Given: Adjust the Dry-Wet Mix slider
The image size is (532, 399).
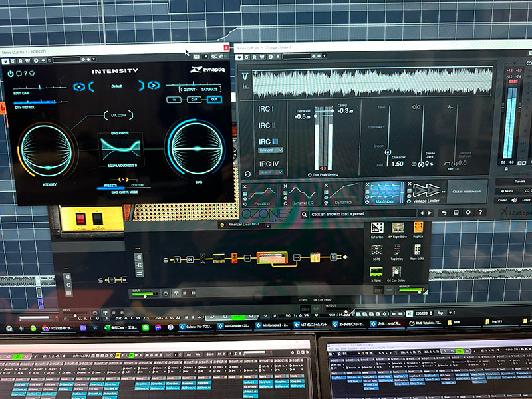Looking at the screenshot, I should click(x=40, y=102).
